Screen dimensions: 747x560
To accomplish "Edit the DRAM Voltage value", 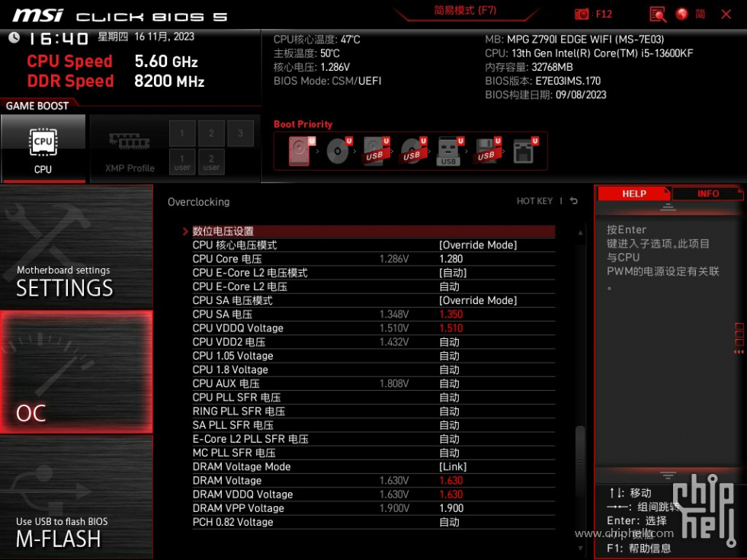I will coord(450,481).
